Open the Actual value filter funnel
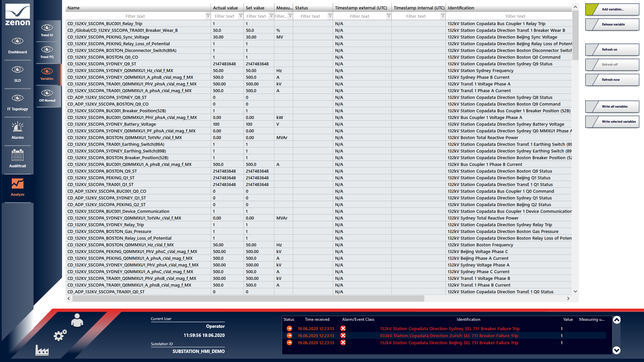Screen dimensions: 644x362 tap(241, 16)
